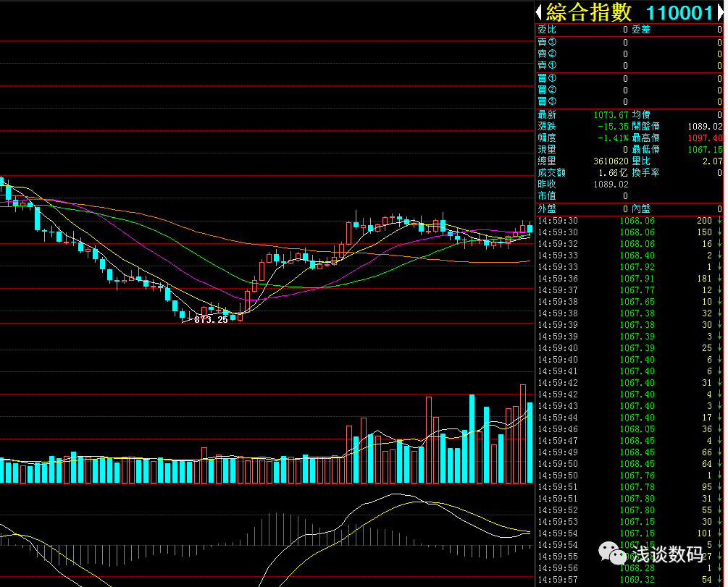Select the 買① order book row

pyautogui.click(x=629, y=78)
